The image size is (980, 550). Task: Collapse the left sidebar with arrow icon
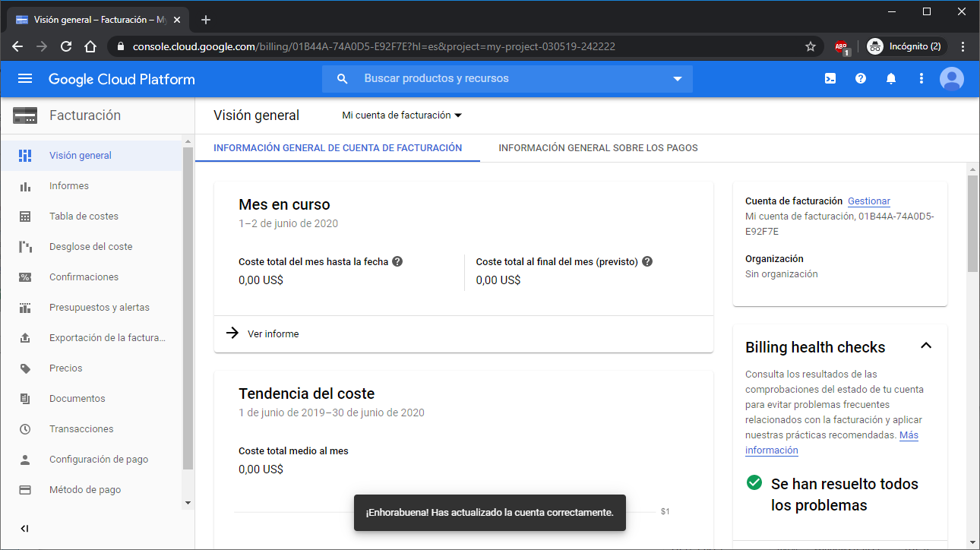pos(25,529)
